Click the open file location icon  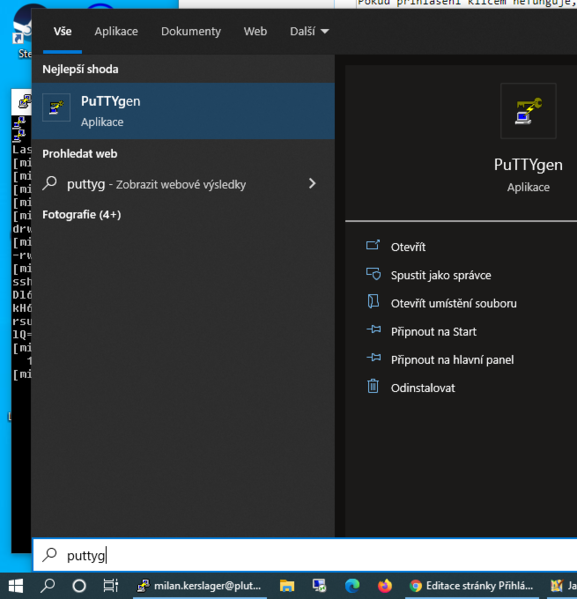pos(373,301)
